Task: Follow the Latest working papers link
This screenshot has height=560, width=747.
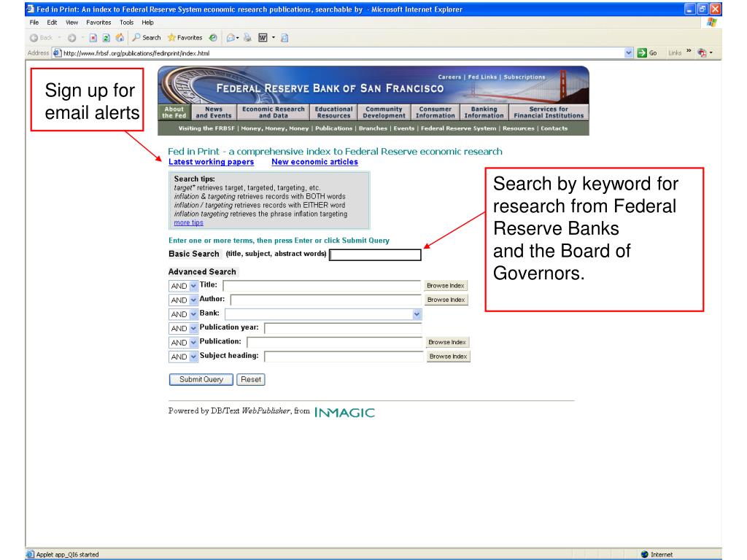Action: (x=211, y=162)
